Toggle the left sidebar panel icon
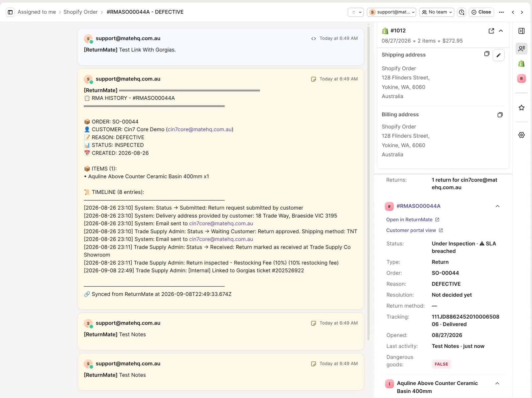 10,12
